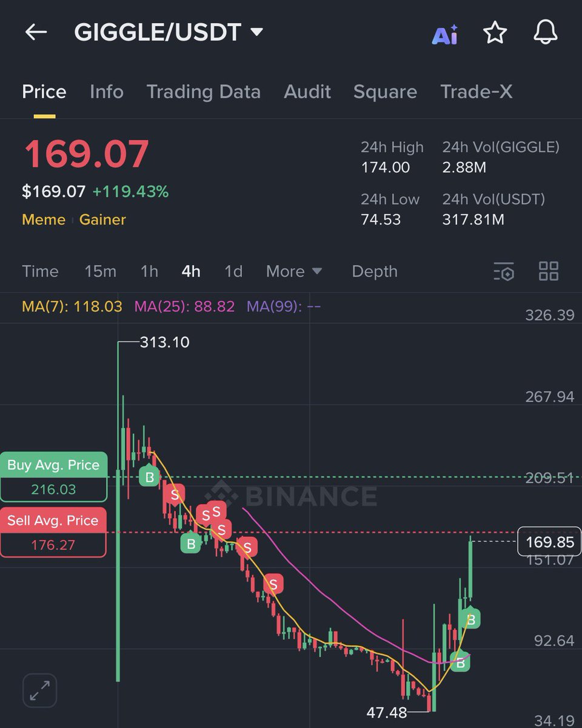Tap the 209.51 price axis label
The image size is (582, 728).
(x=549, y=478)
